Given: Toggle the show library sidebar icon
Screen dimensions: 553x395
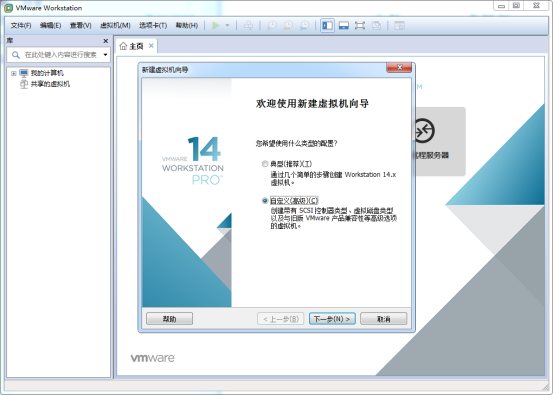Looking at the screenshot, I should [x=327, y=25].
